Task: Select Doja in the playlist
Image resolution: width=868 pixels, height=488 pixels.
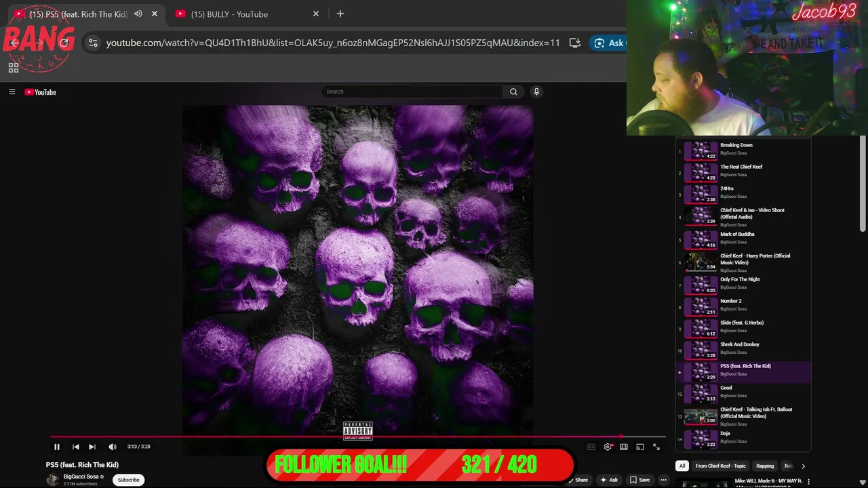Action: (x=743, y=439)
